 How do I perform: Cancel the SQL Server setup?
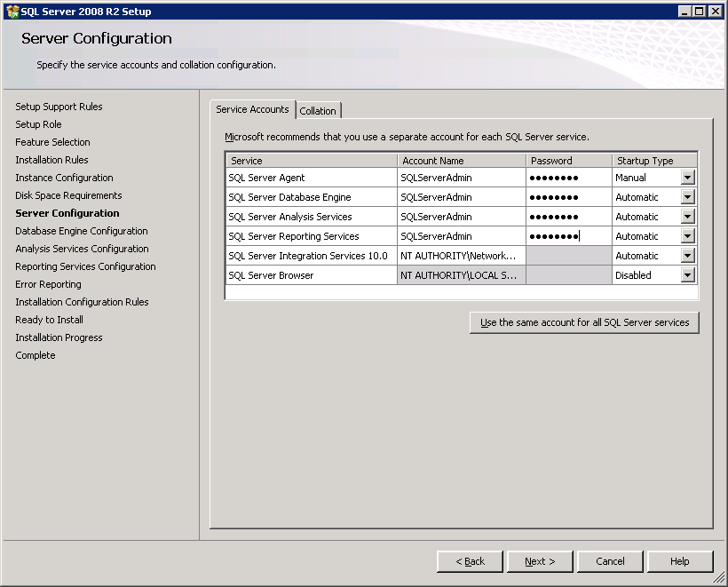(610, 561)
